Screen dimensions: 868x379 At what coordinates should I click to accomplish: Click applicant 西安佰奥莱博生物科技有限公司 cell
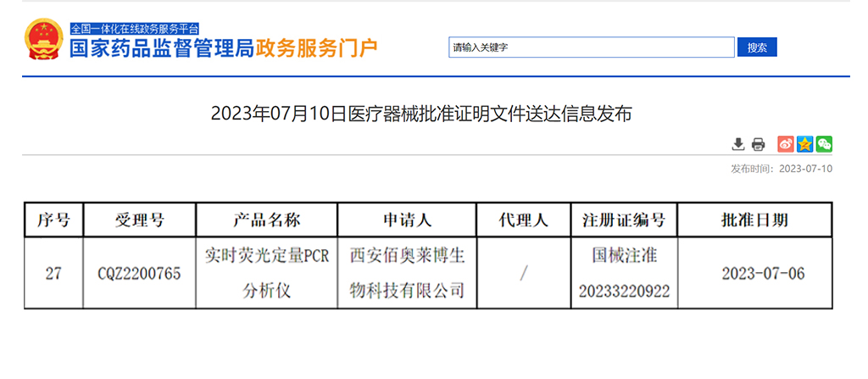pos(407,273)
